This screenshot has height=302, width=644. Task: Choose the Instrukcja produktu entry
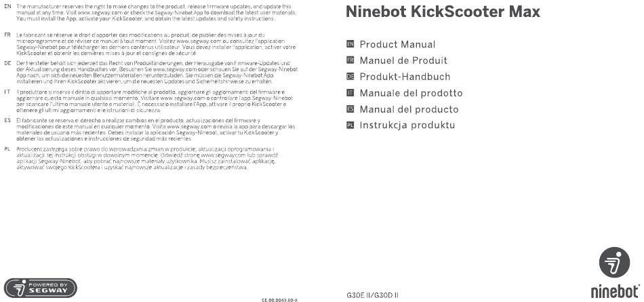click(x=407, y=125)
